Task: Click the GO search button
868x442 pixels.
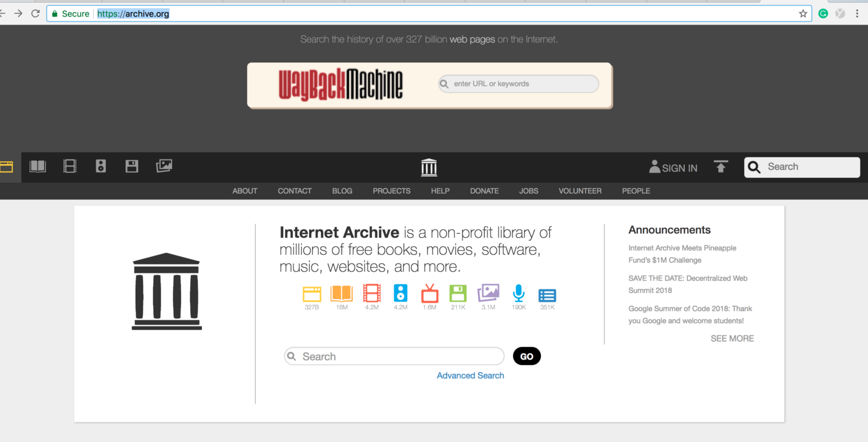Action: coord(527,356)
